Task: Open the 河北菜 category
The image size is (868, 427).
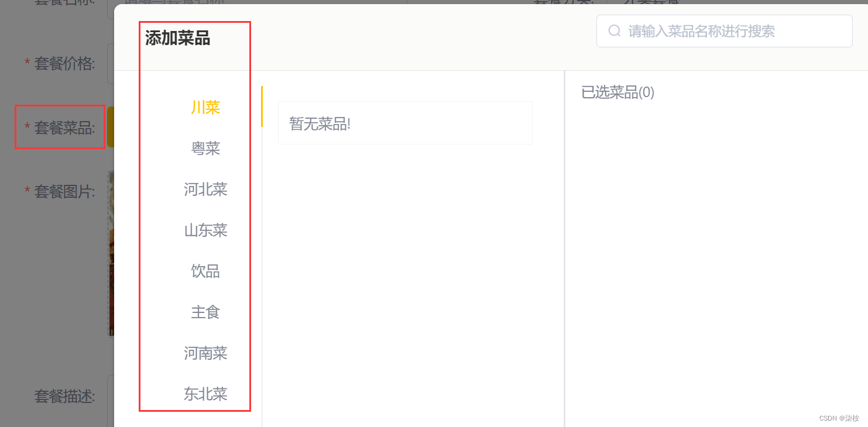Action: pos(205,190)
